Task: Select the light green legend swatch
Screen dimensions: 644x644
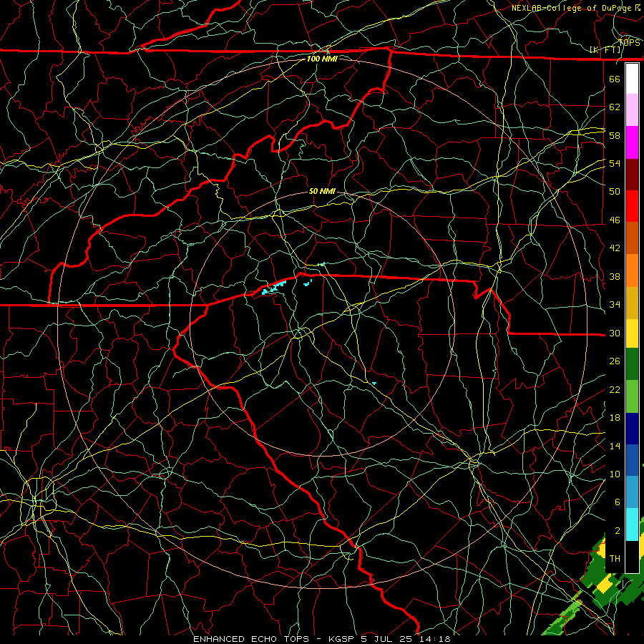Action: coord(632,396)
